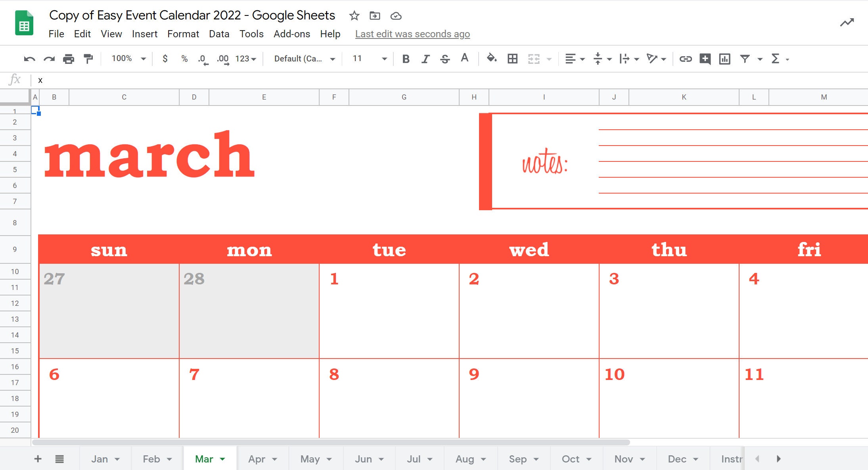868x470 pixels.
Task: Format as currency with dollar icon
Action: click(165, 59)
